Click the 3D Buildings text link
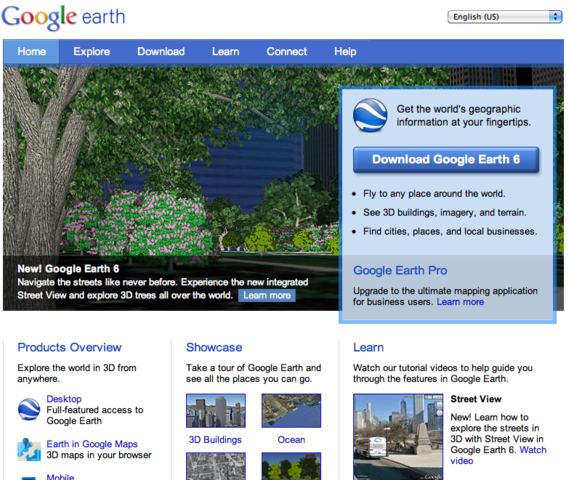 coord(215,440)
